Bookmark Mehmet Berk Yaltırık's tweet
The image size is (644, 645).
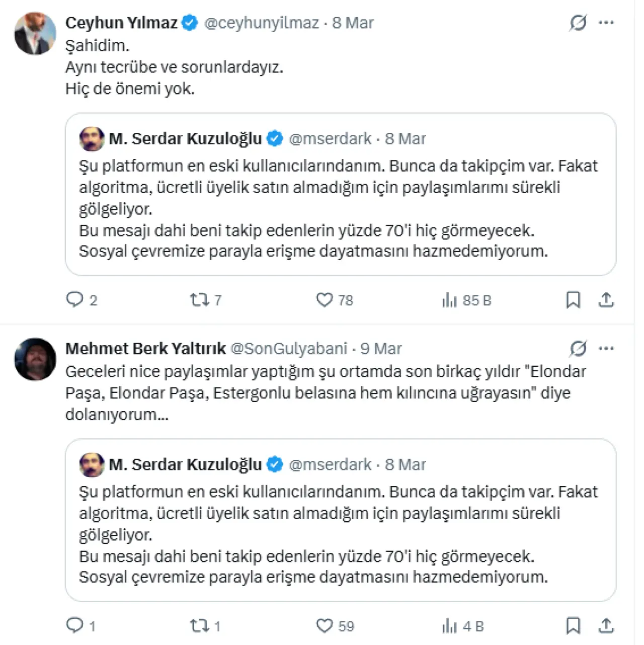coord(573,625)
